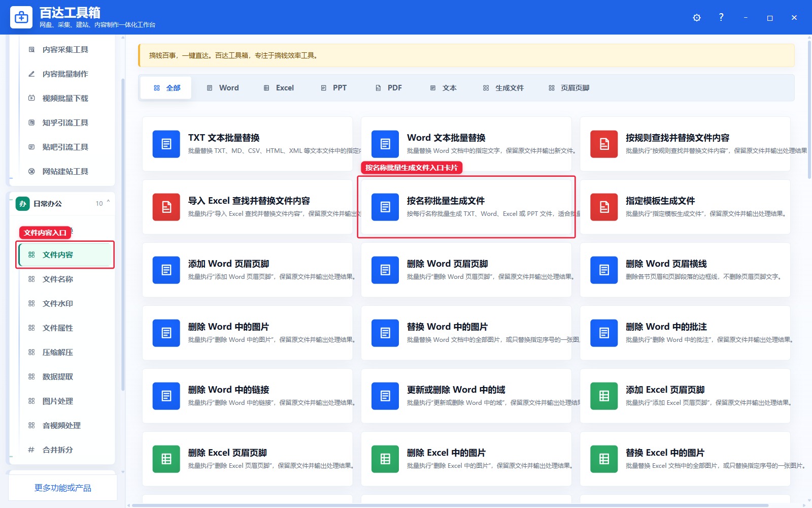Screen dimensions: 812x508
Task: Open 知乎引流工具 in the sidebar
Action: pyautogui.click(x=65, y=123)
